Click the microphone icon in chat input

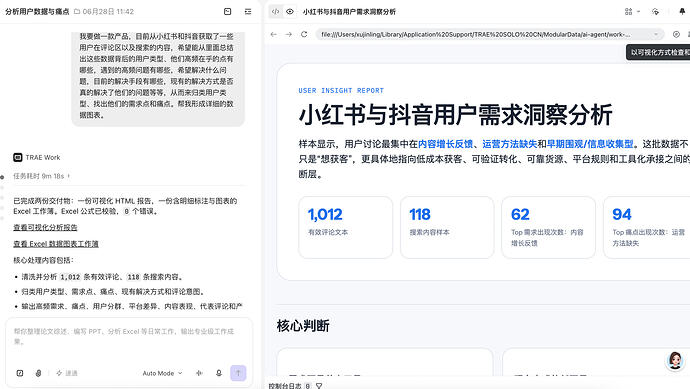219,373
